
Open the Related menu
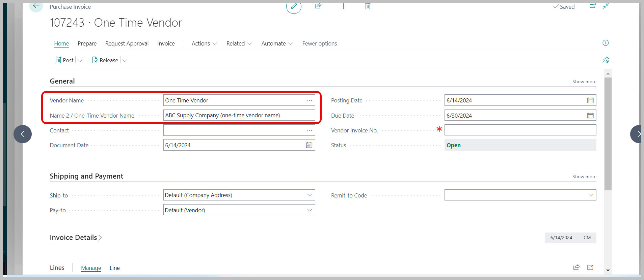pos(239,43)
